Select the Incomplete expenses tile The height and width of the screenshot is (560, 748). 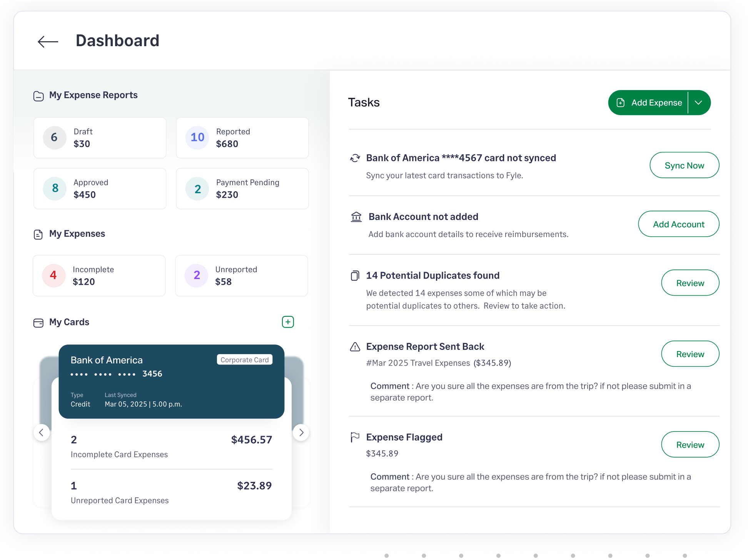(x=99, y=276)
